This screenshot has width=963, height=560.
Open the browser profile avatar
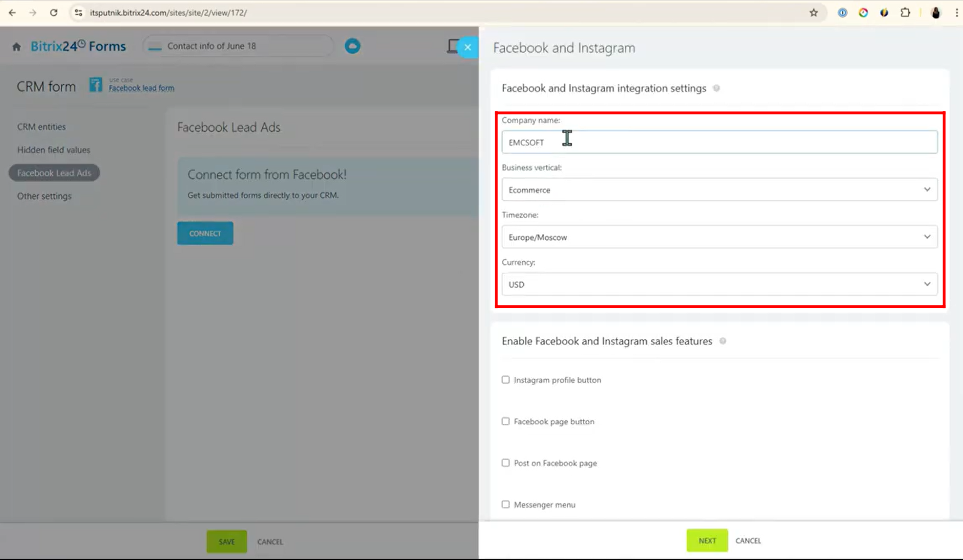(x=935, y=12)
